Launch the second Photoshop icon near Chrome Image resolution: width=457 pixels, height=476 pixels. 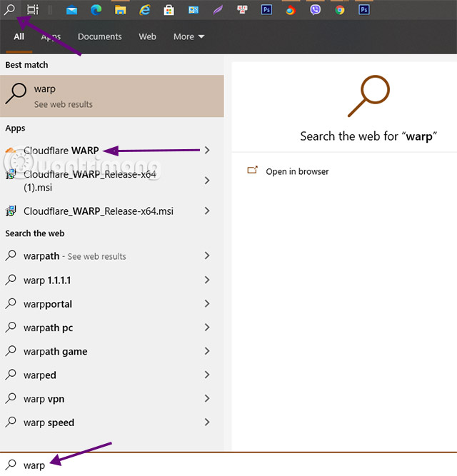pos(364,10)
